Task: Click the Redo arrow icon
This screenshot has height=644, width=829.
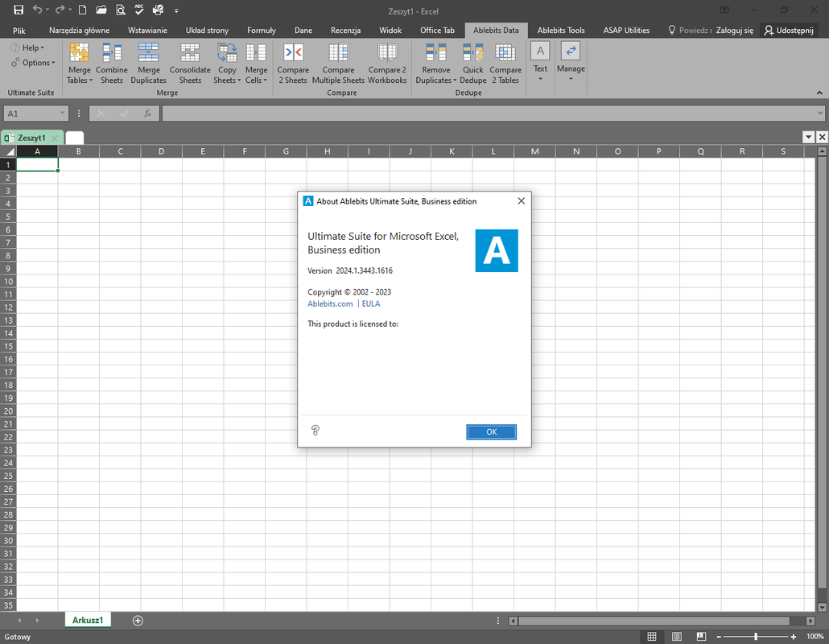Action: point(60,10)
